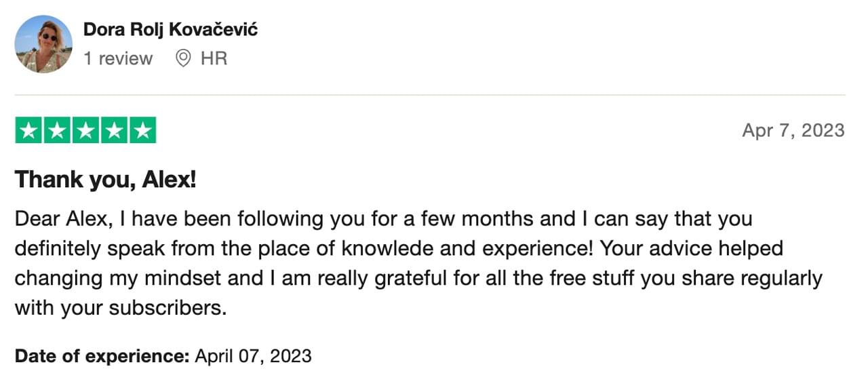Click the Apr 7, 2023 review date
The image size is (868, 388).
pos(793,131)
